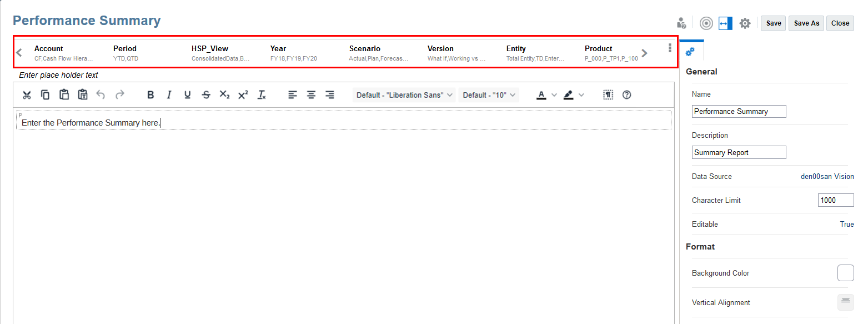This screenshot has height=324, width=868.
Task: Open the Background Color swatch
Action: 845,273
